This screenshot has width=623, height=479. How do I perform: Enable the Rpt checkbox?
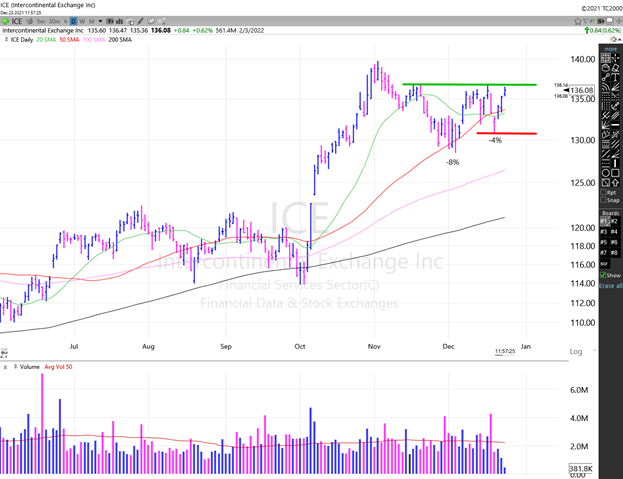click(603, 193)
